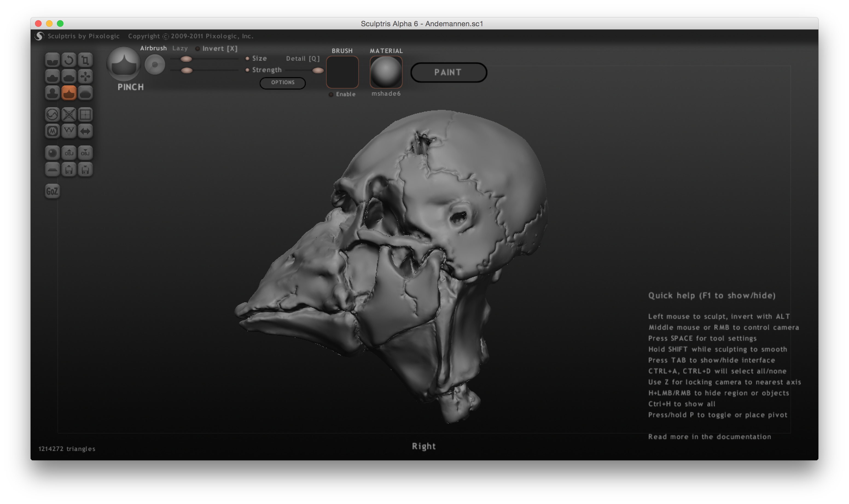The width and height of the screenshot is (849, 504).
Task: Toggle the Lazy brush option
Action: click(180, 48)
